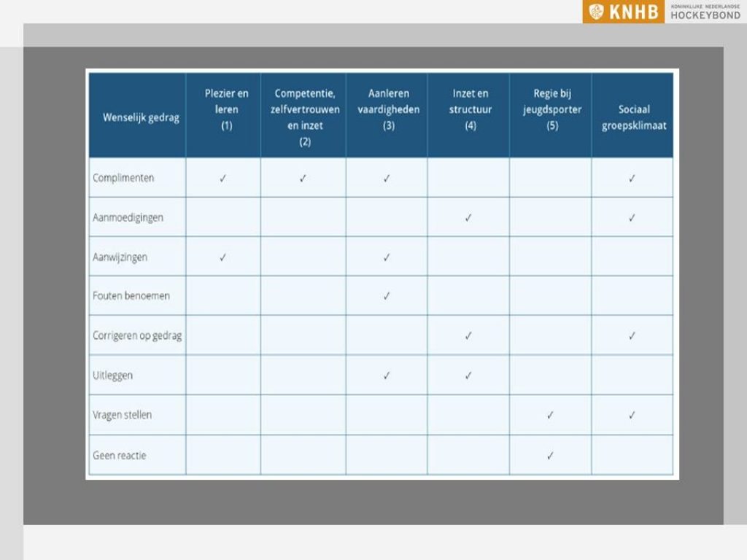Click the Complimenten checkmark under Plezier en leren

point(222,178)
